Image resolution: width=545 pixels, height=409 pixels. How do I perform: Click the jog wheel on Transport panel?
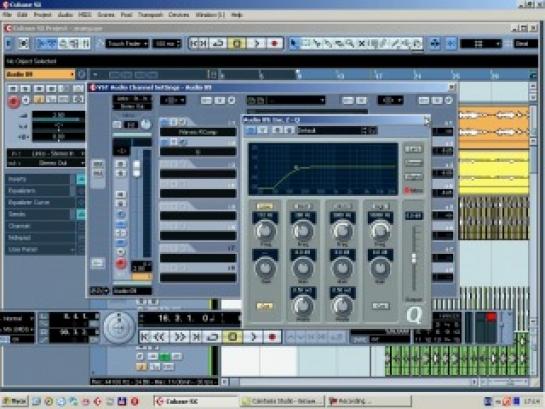click(x=119, y=328)
